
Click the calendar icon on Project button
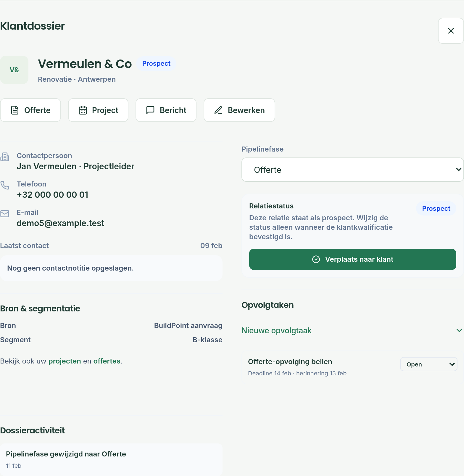(83, 110)
